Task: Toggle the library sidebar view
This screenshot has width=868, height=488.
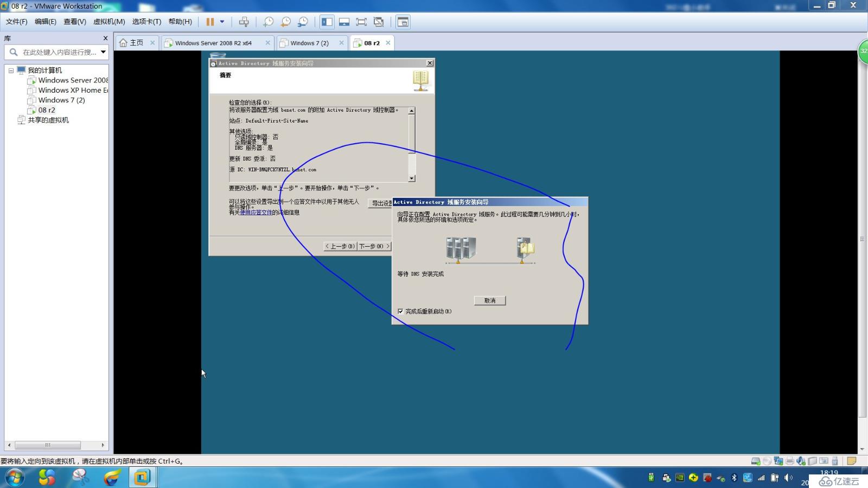Action: pos(327,22)
